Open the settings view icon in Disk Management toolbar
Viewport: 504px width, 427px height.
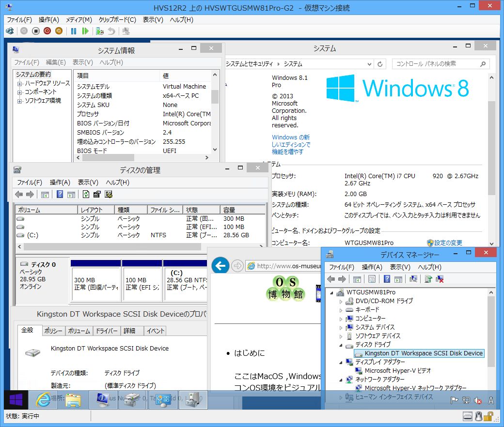109,194
